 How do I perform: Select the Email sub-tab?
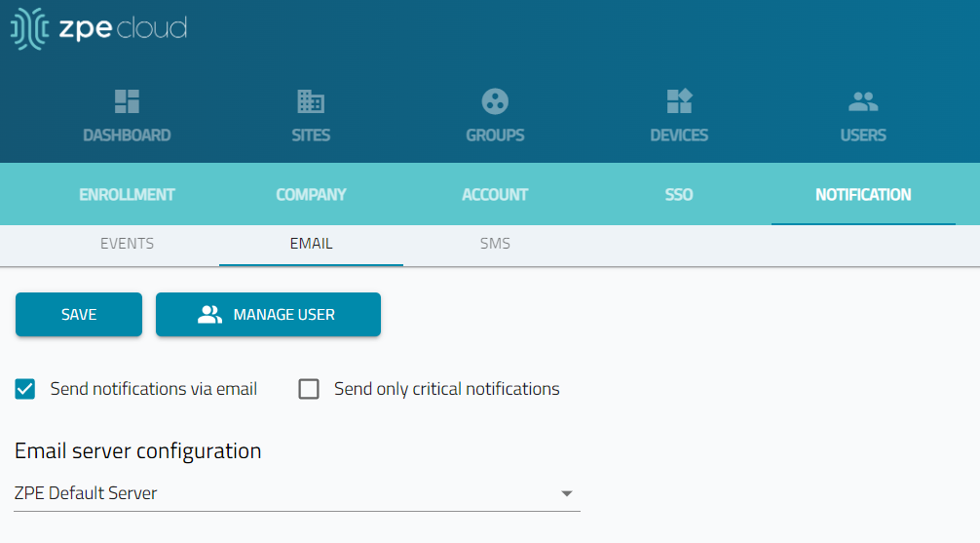312,244
